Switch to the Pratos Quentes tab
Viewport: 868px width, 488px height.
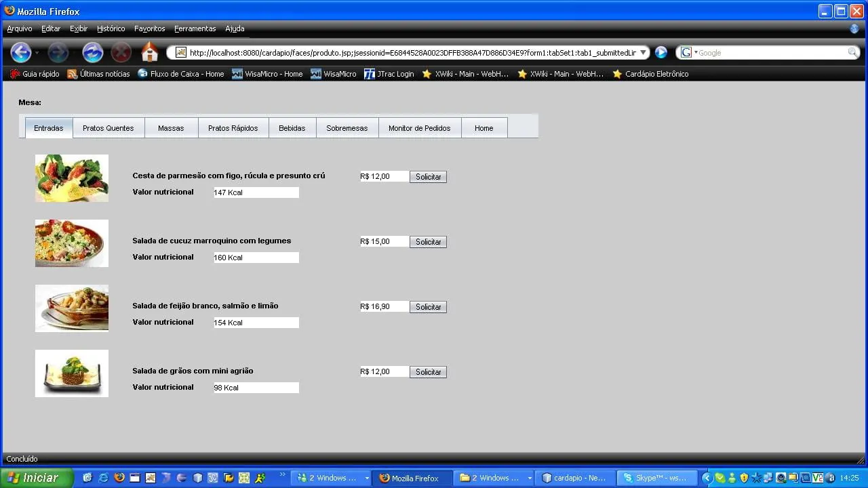108,128
